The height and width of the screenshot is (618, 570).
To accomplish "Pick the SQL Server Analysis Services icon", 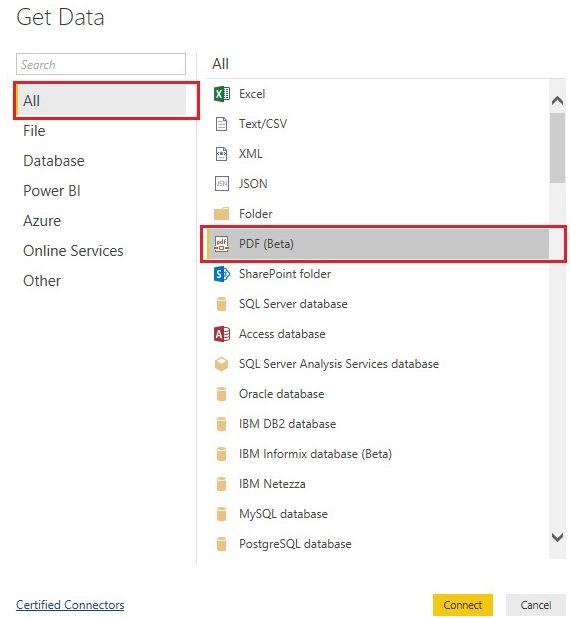I will click(x=222, y=364).
